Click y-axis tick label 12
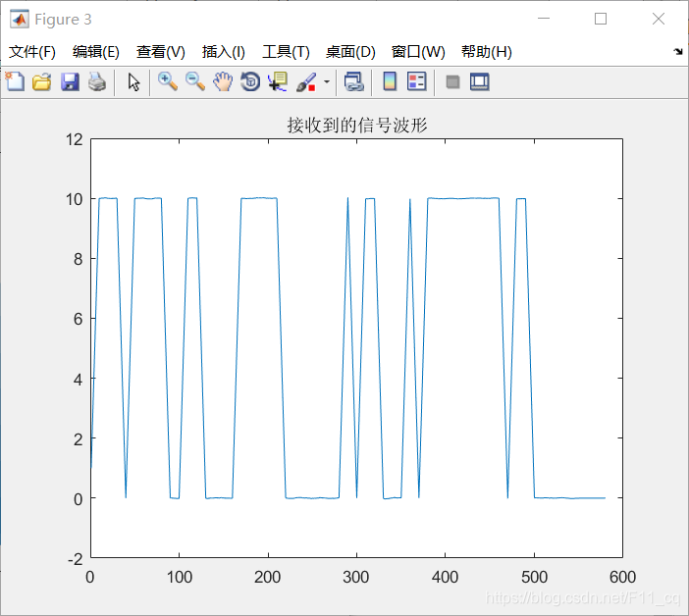Image resolution: width=689 pixels, height=616 pixels. click(74, 139)
